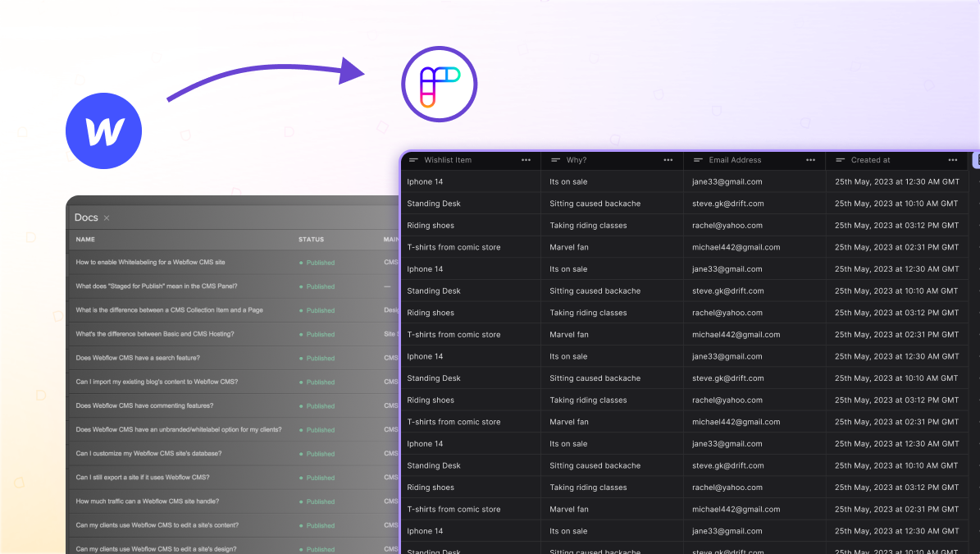This screenshot has width=980, height=554.
Task: Click the Email Address column header label
Action: coord(735,160)
